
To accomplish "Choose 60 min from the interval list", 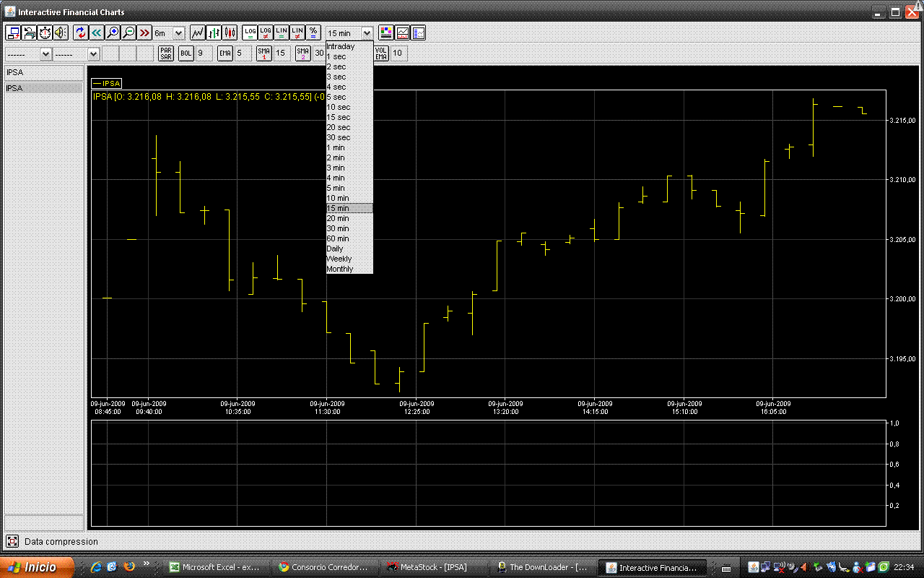I will 349,238.
